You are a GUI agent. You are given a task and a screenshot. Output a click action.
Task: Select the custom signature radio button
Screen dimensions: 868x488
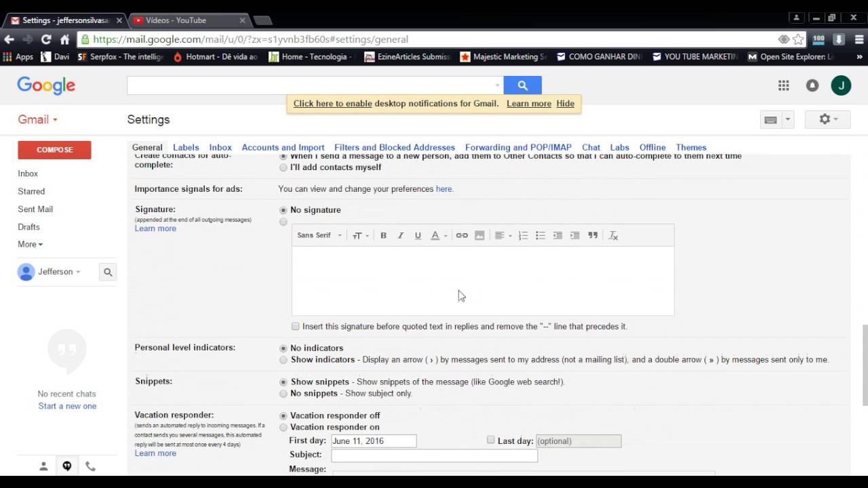click(283, 222)
